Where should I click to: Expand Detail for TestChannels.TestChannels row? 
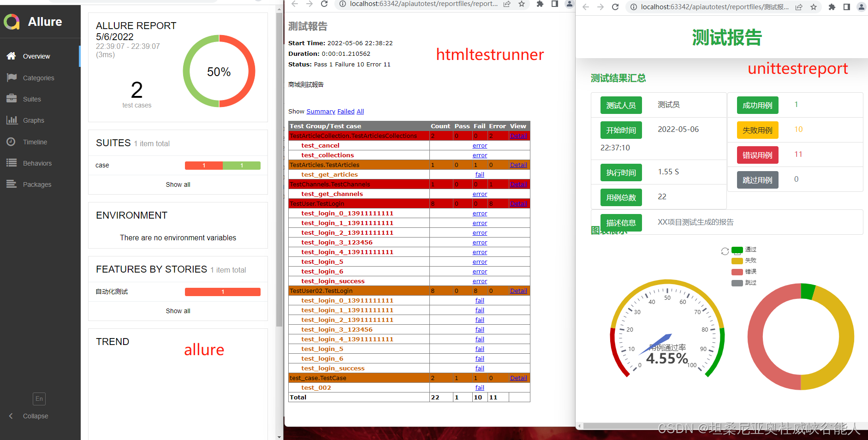[x=518, y=184]
